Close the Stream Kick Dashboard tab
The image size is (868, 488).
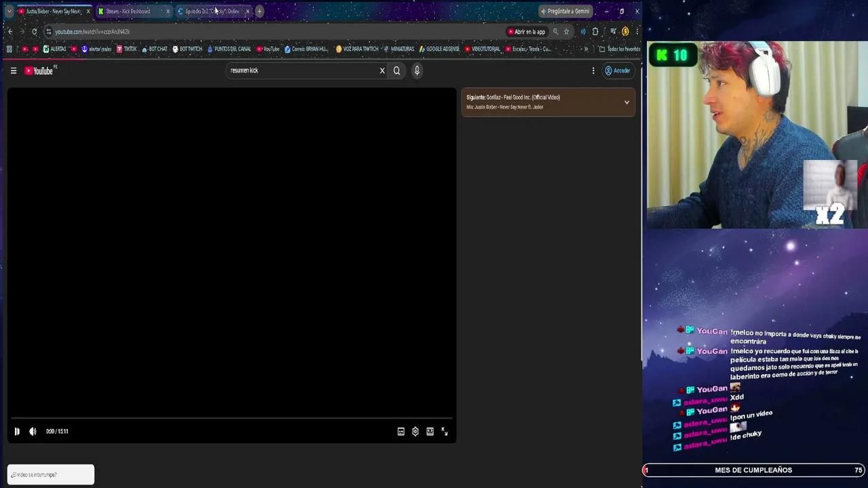(x=167, y=12)
